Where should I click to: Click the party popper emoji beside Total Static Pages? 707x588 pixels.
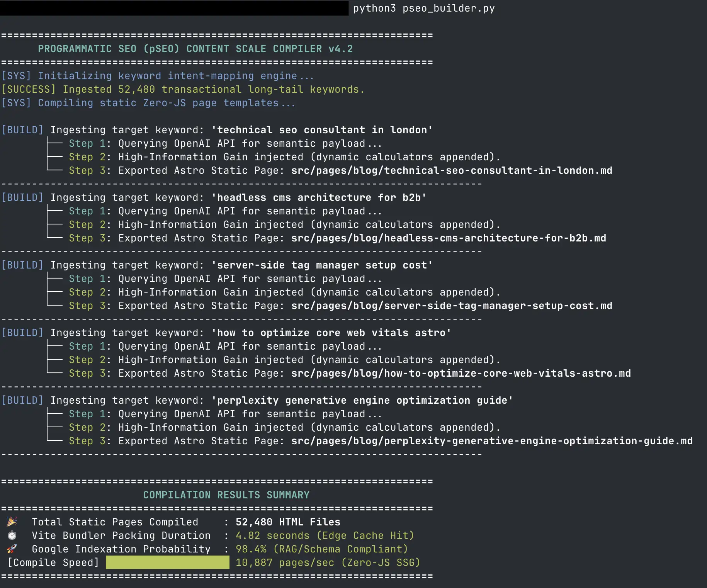click(x=12, y=522)
